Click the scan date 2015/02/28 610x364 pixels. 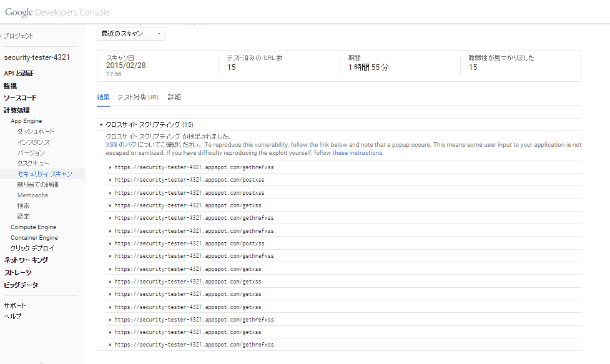[x=126, y=66]
